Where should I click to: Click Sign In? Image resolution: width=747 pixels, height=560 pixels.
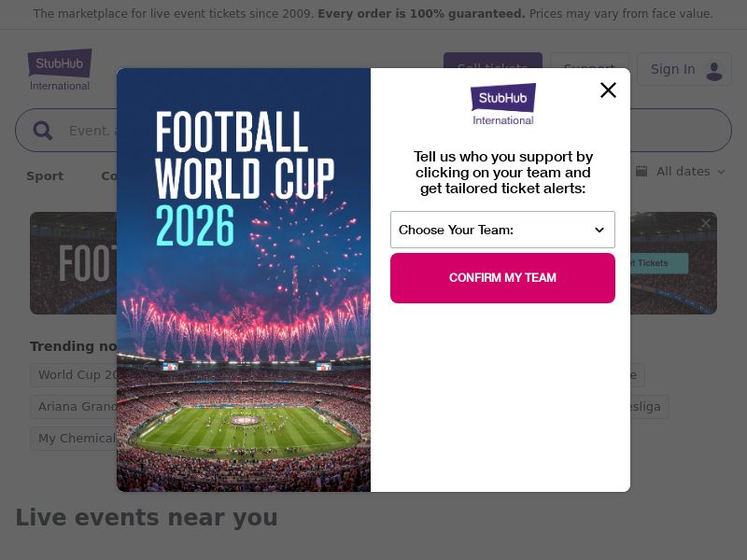(672, 69)
